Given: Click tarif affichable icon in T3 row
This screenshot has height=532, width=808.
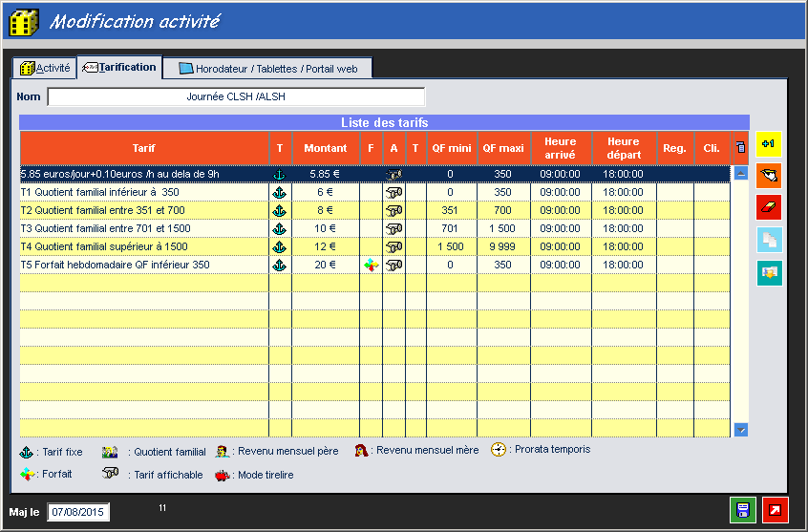Looking at the screenshot, I should tap(393, 229).
